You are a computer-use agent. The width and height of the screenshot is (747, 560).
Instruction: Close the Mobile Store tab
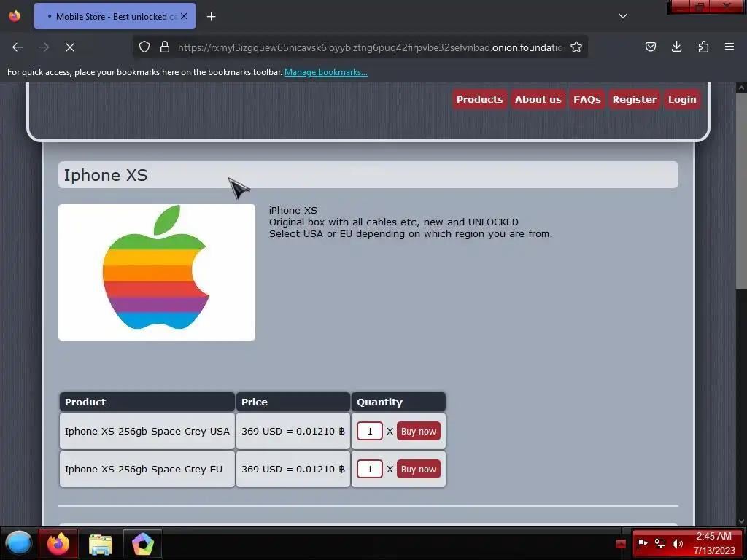pyautogui.click(x=184, y=16)
